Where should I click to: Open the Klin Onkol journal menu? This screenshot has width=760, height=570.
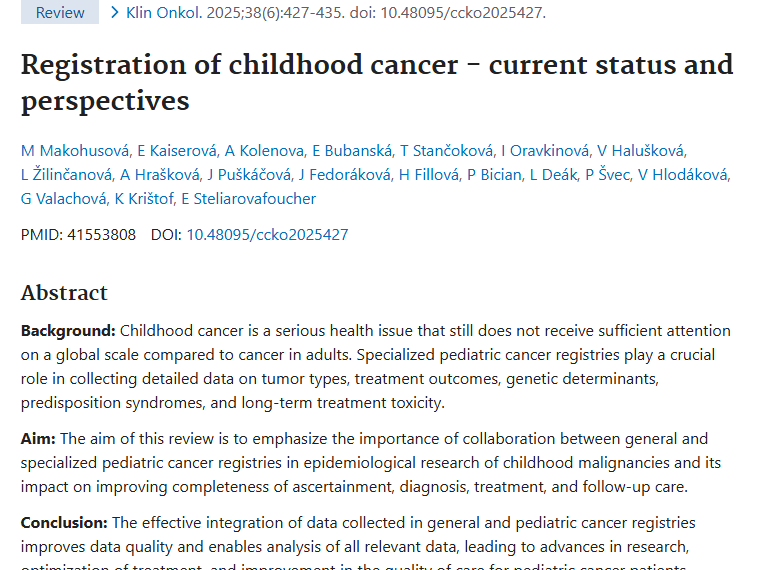point(158,13)
